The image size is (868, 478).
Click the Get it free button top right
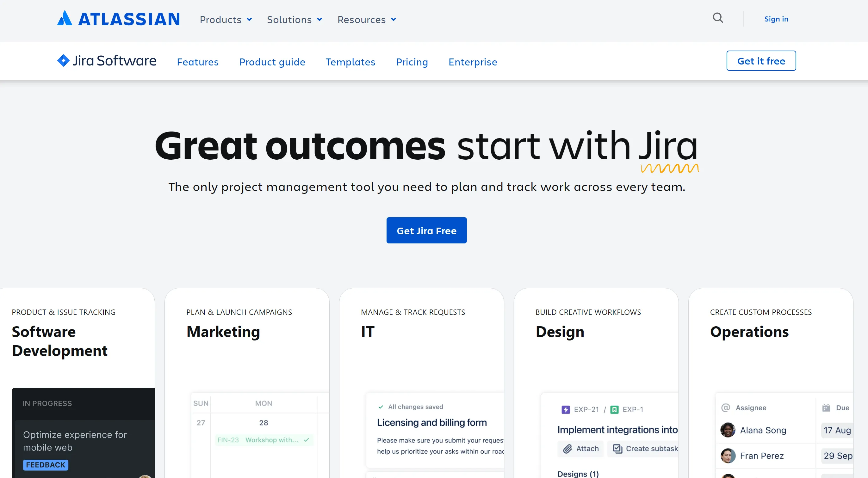point(761,61)
